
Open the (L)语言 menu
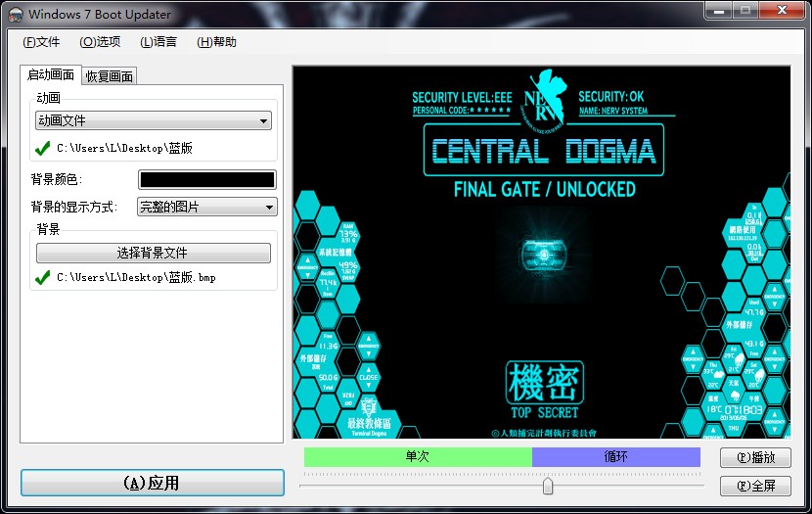(x=158, y=42)
